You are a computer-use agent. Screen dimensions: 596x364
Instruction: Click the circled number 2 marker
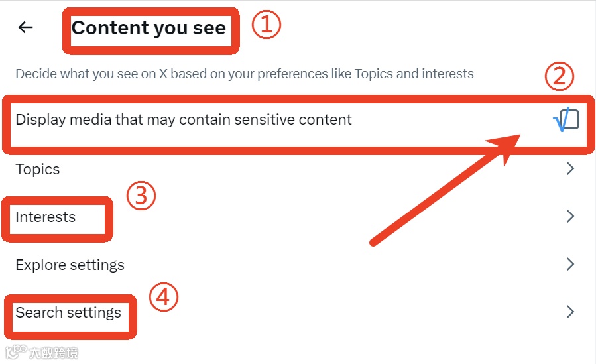[x=559, y=77]
